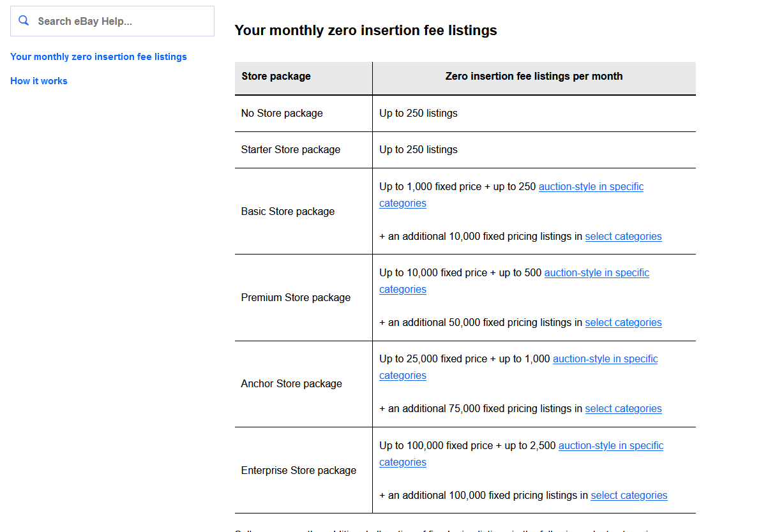The width and height of the screenshot is (761, 532).
Task: Open auction-style categories link in Premium Store row
Action: pyautogui.click(x=596, y=272)
